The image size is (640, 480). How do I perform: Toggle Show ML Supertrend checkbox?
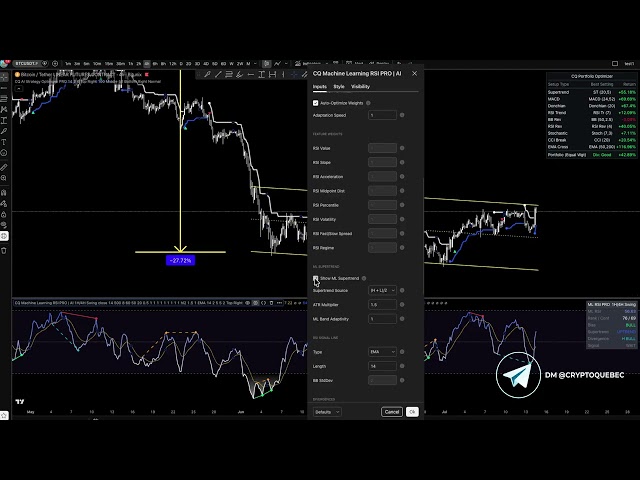(316, 278)
